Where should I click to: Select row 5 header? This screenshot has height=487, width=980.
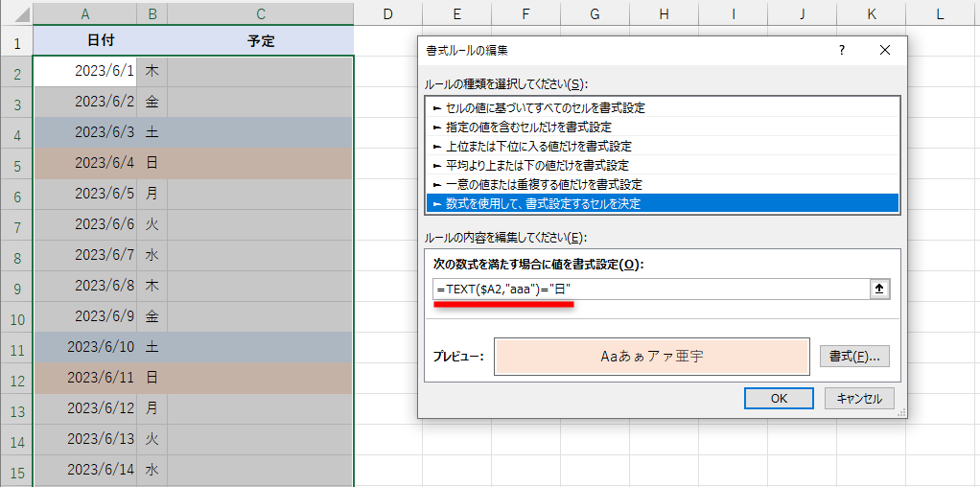pos(17,165)
